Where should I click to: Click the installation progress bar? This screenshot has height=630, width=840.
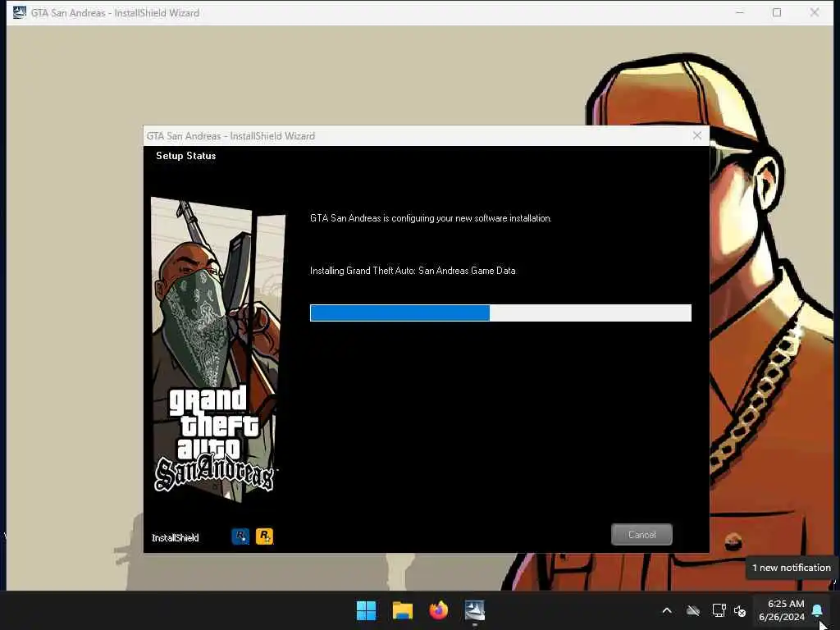500,313
